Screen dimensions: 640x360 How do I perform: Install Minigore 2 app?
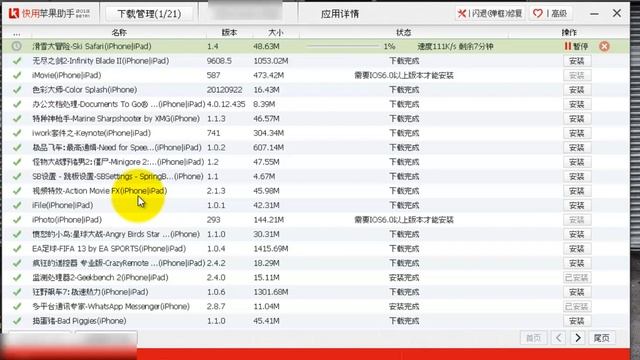pyautogui.click(x=577, y=162)
